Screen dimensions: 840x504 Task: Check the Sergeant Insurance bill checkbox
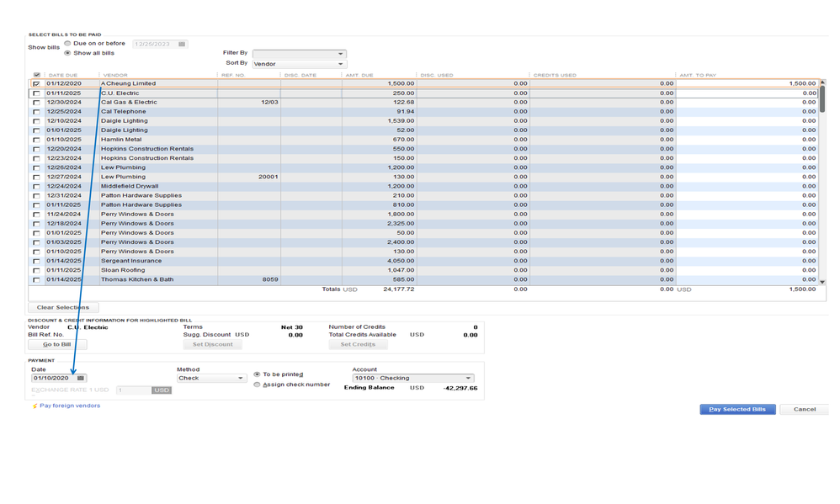(x=36, y=261)
